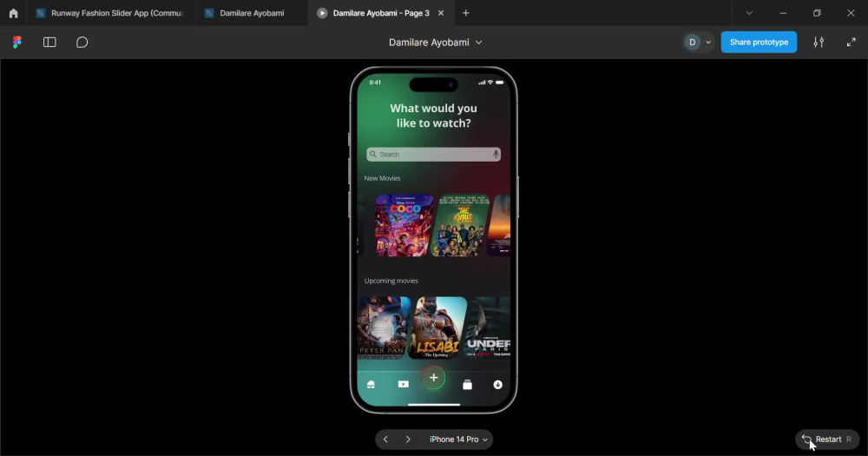Open the comments bubble icon
The image size is (868, 456).
tap(82, 42)
